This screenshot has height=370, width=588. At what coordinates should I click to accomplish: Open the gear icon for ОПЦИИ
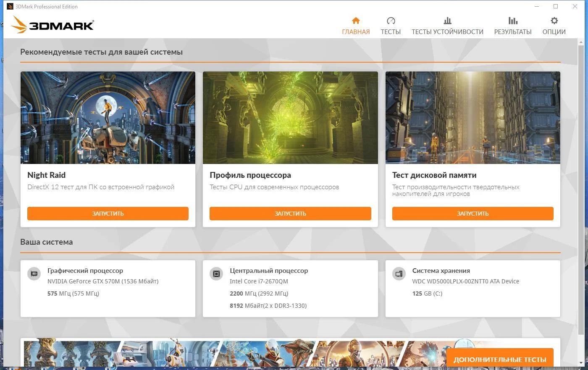(x=554, y=21)
